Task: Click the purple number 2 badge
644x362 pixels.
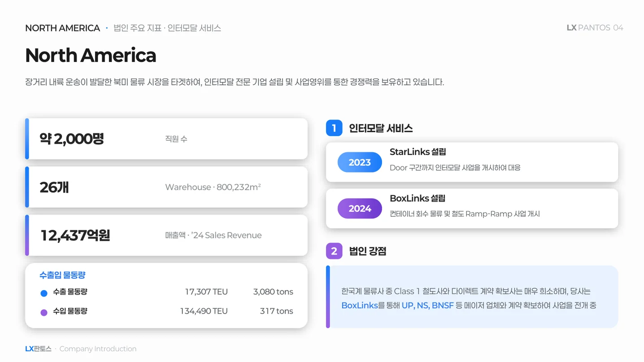Action: pyautogui.click(x=334, y=251)
